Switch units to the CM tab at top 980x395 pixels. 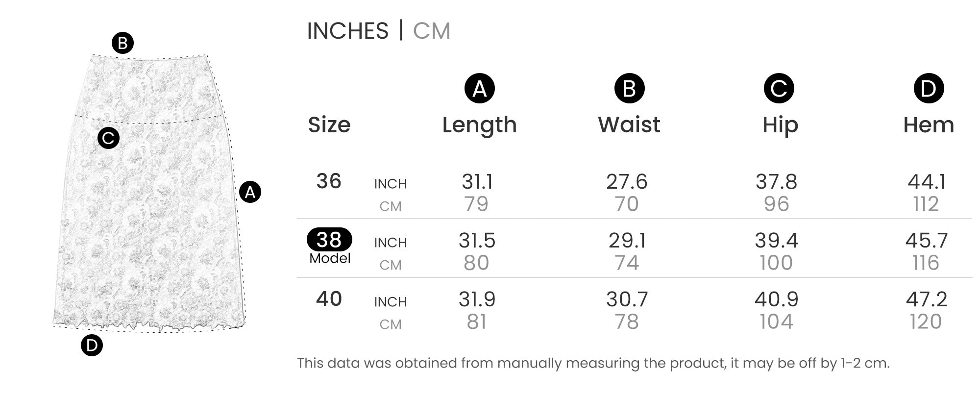[x=431, y=31]
